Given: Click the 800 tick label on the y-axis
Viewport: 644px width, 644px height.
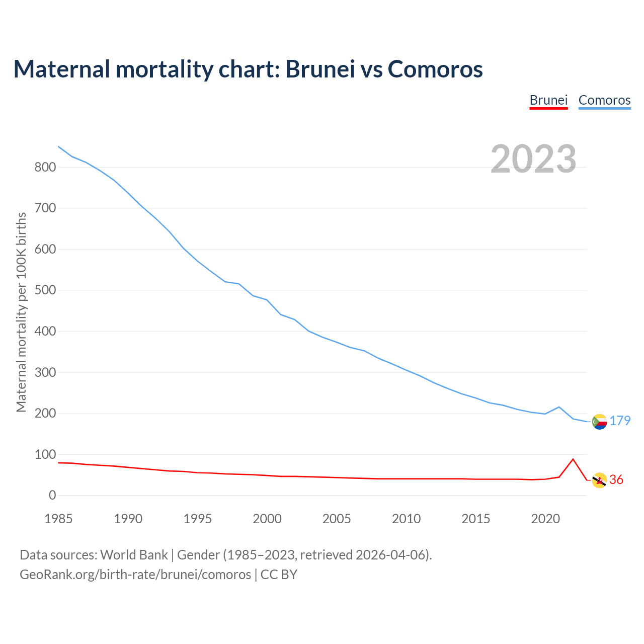Looking at the screenshot, I should click(45, 167).
